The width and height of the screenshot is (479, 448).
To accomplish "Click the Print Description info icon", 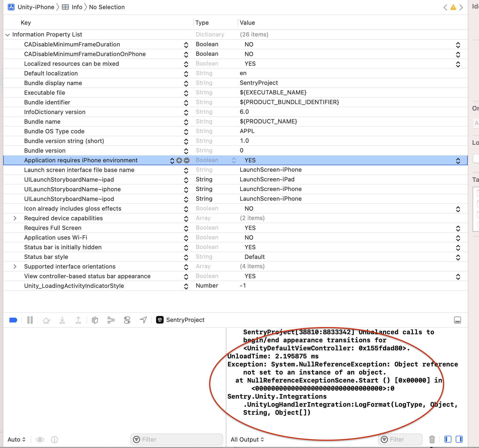I will [x=54, y=439].
